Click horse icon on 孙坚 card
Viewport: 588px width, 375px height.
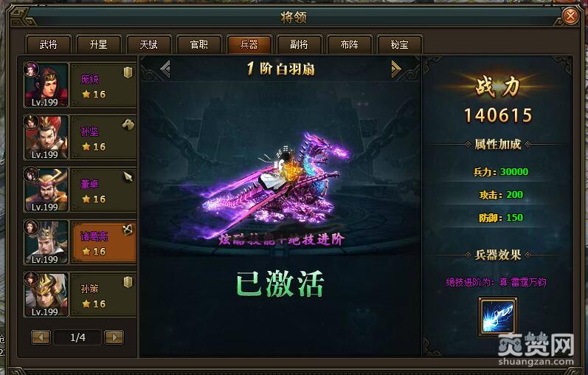coord(128,125)
